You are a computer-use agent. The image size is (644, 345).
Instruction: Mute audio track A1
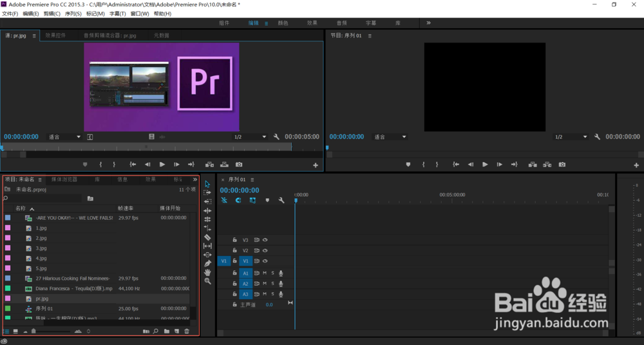(265, 273)
